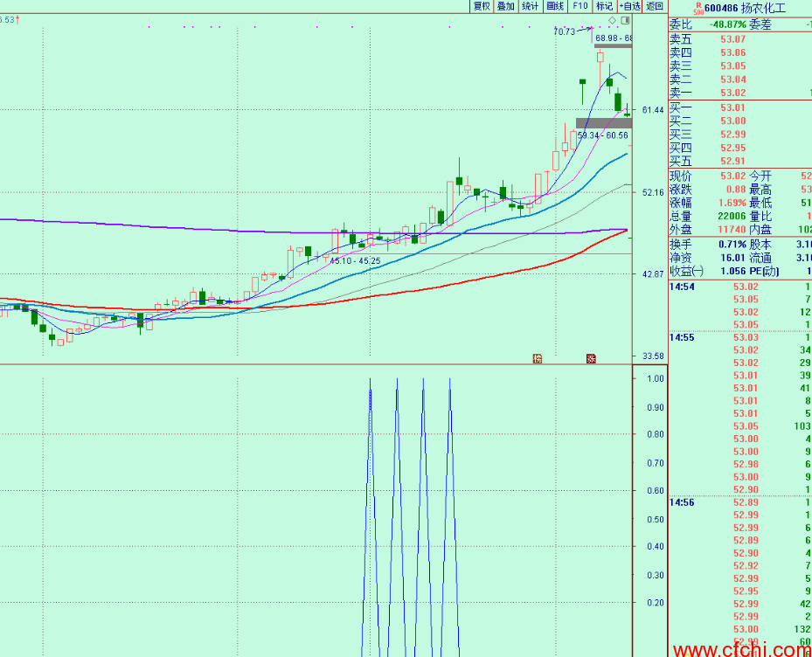The image size is (812, 657).
Task: Click the 33.58 price axis label
Action: 653,356
